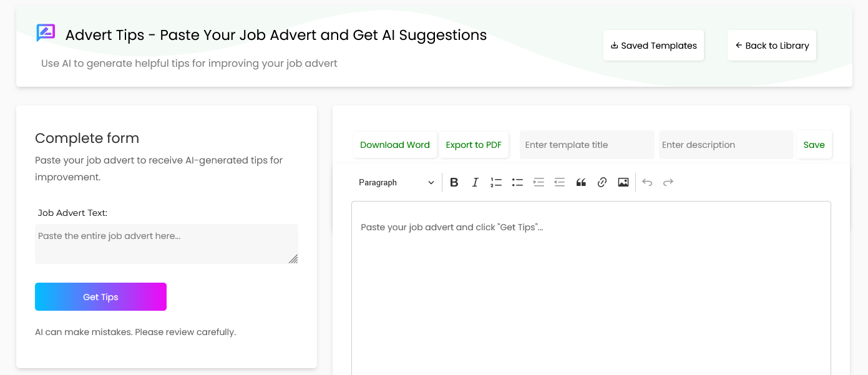The width and height of the screenshot is (868, 375).
Task: Insert a block quote
Action: [x=581, y=182]
